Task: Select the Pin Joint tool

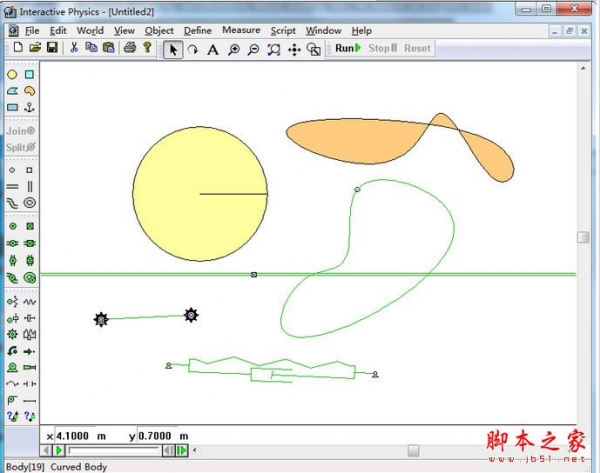Action: [13, 226]
